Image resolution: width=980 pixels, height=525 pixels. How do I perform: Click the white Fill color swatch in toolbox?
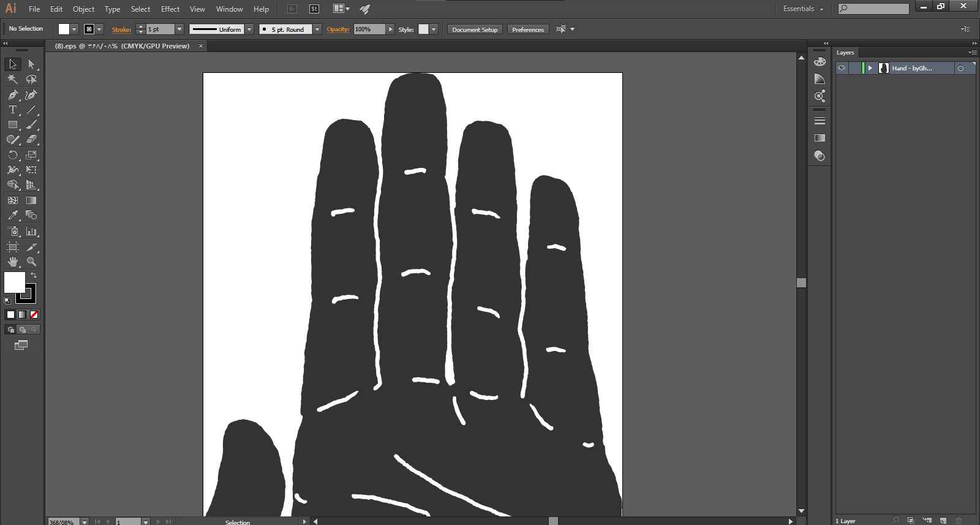(13, 282)
